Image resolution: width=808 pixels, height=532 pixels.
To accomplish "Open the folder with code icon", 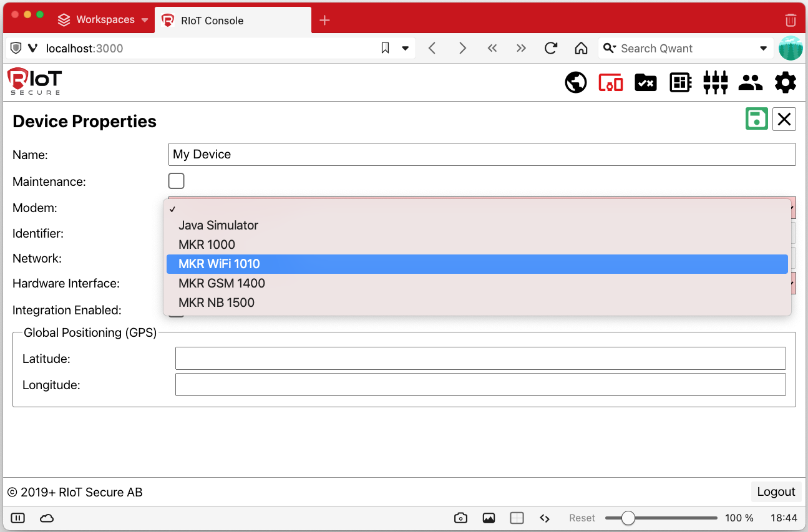I will coord(645,82).
